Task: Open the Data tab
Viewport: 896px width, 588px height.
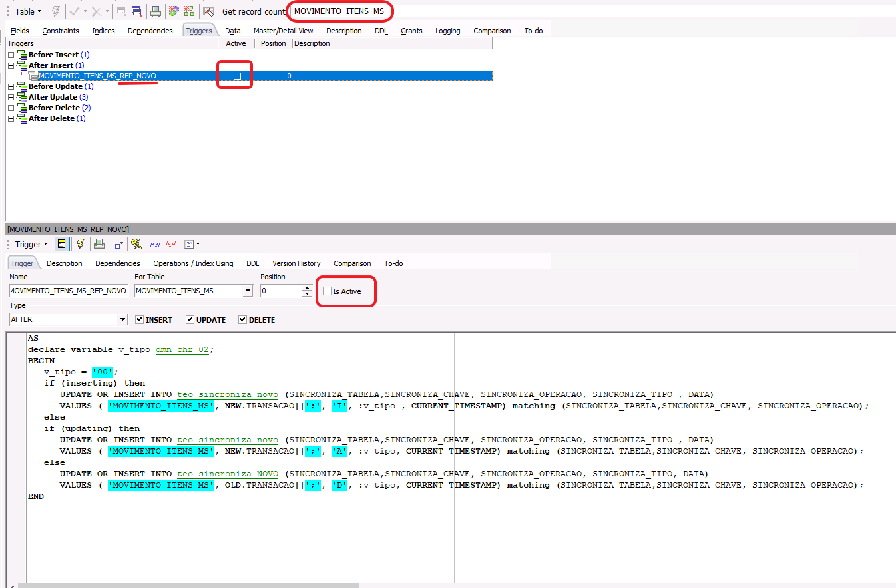Action: (232, 31)
